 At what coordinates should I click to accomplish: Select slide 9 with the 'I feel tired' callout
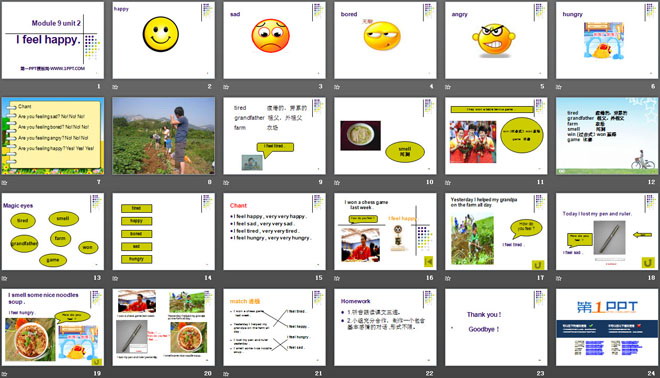tap(274, 136)
